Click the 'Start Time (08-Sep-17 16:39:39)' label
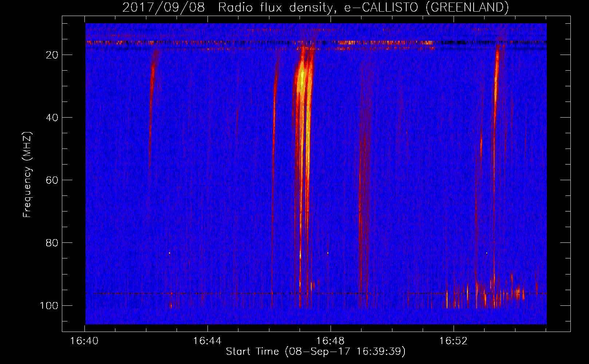 coord(316,352)
